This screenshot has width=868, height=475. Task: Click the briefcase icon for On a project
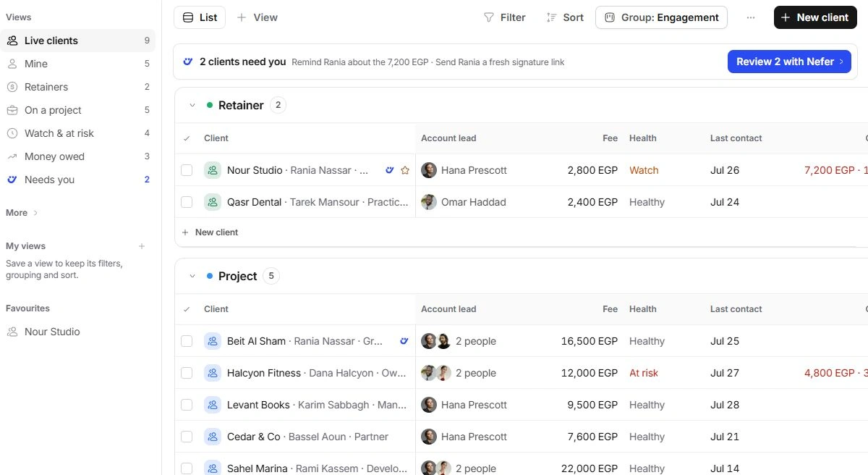pos(12,110)
